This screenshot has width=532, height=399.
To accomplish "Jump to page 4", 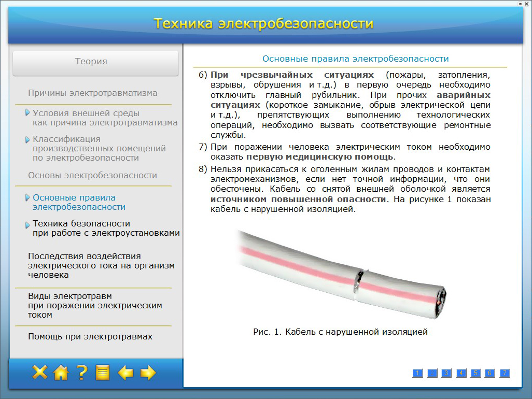I will [x=461, y=373].
